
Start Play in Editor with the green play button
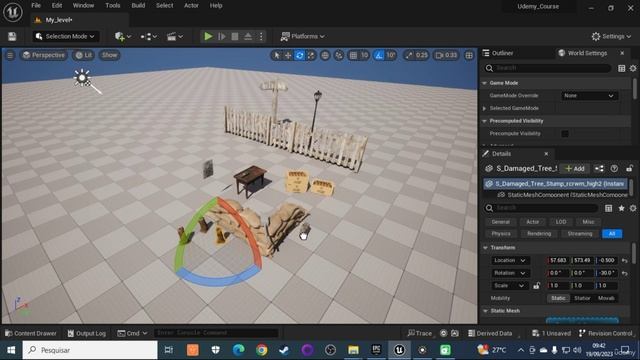point(208,36)
